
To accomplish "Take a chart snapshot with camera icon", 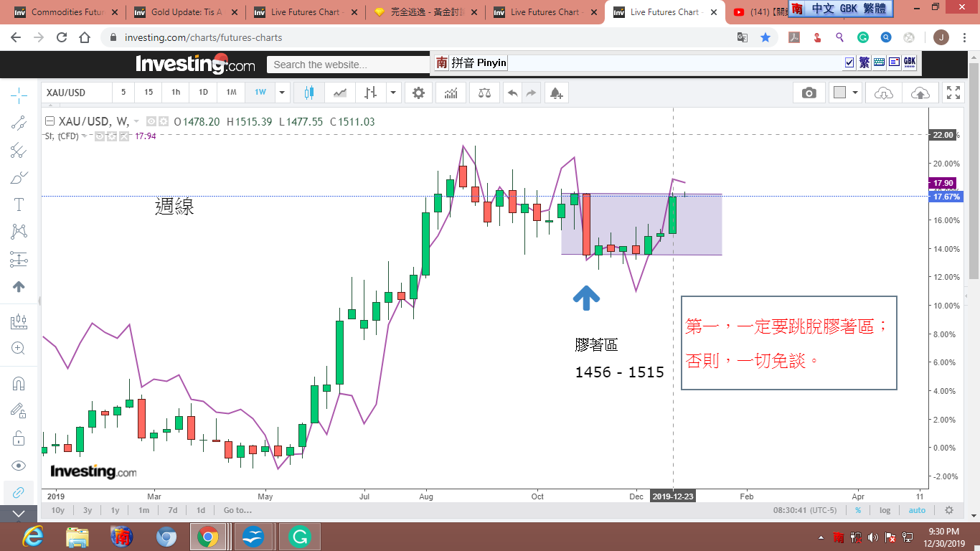I will click(809, 93).
